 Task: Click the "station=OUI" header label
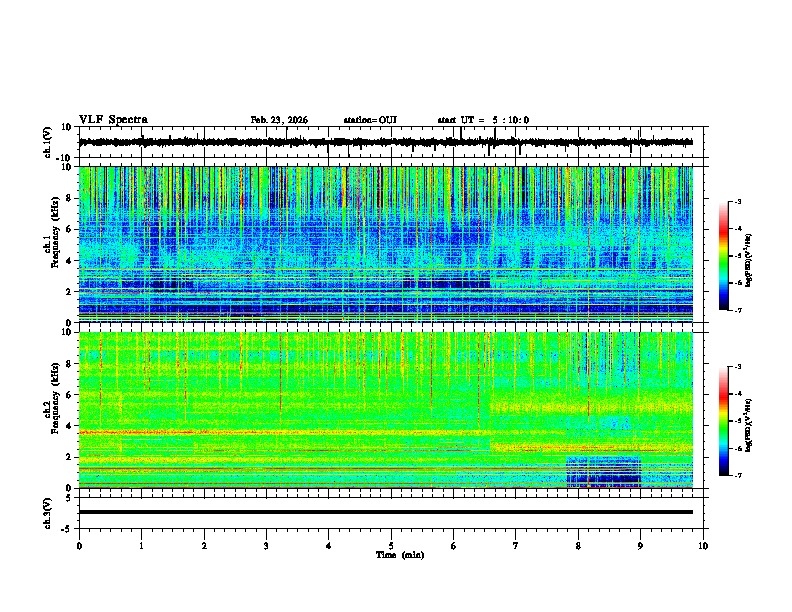point(370,120)
